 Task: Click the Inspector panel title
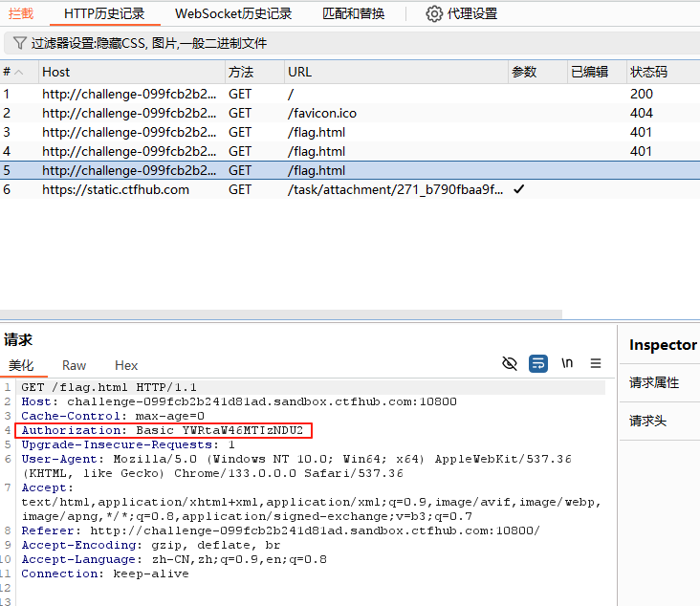tap(663, 345)
